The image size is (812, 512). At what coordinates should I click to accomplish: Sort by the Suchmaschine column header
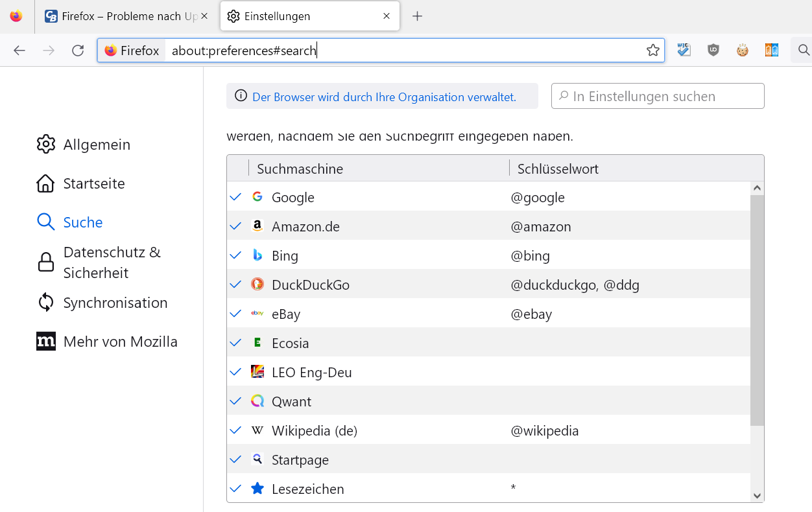300,169
